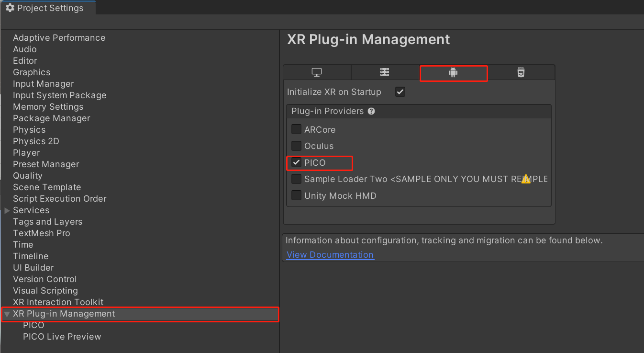Screen dimensions: 644x353
Task: Select XR Interaction Toolkit settings
Action: tap(58, 302)
